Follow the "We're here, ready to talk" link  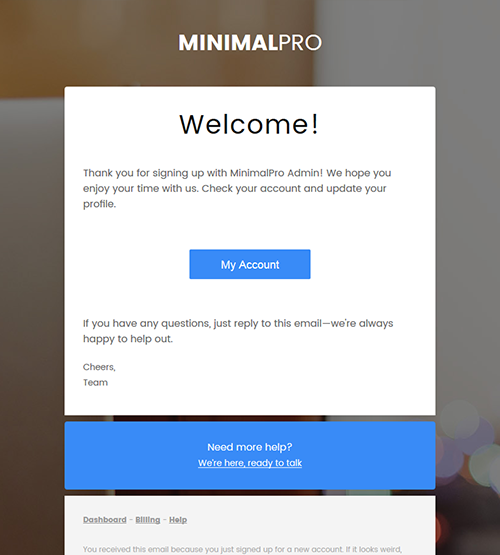click(x=250, y=463)
